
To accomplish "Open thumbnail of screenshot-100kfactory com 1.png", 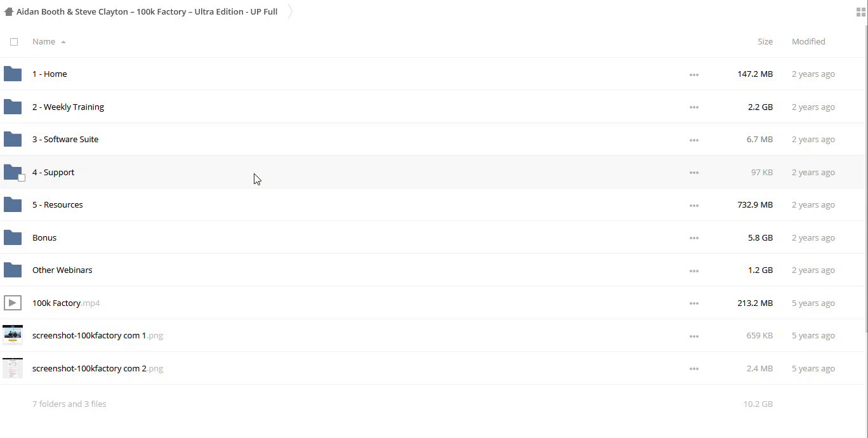I will [13, 335].
